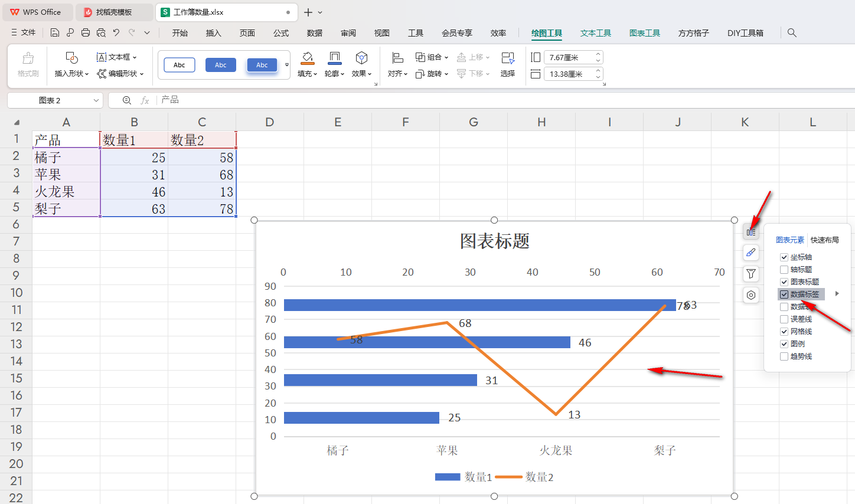
Task: Uncheck the 坐标轴 checkbox
Action: [x=784, y=257]
